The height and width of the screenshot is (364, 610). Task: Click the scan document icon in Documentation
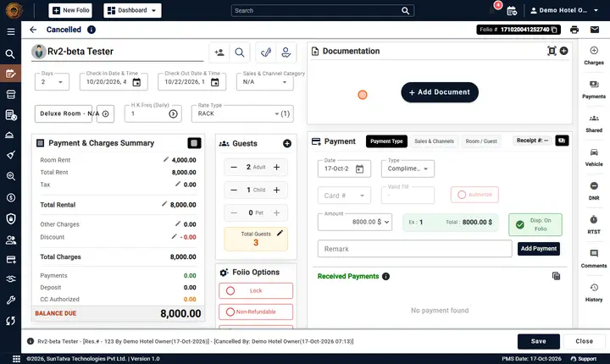tap(552, 51)
